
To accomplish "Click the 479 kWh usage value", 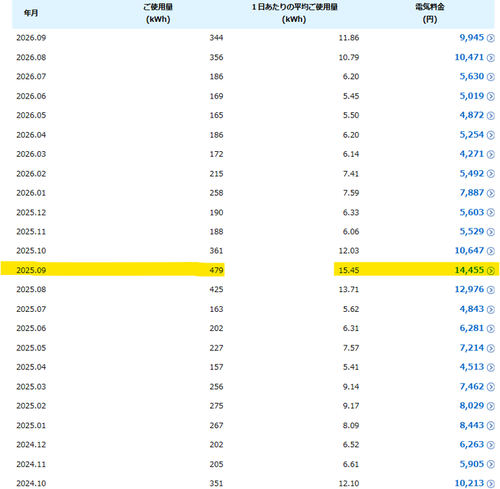I will pyautogui.click(x=216, y=270).
